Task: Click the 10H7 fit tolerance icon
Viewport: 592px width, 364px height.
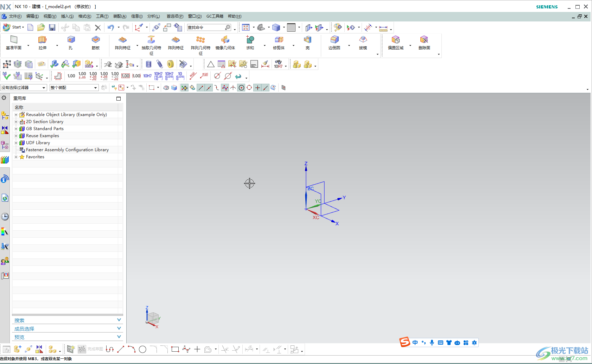Action: [147, 76]
